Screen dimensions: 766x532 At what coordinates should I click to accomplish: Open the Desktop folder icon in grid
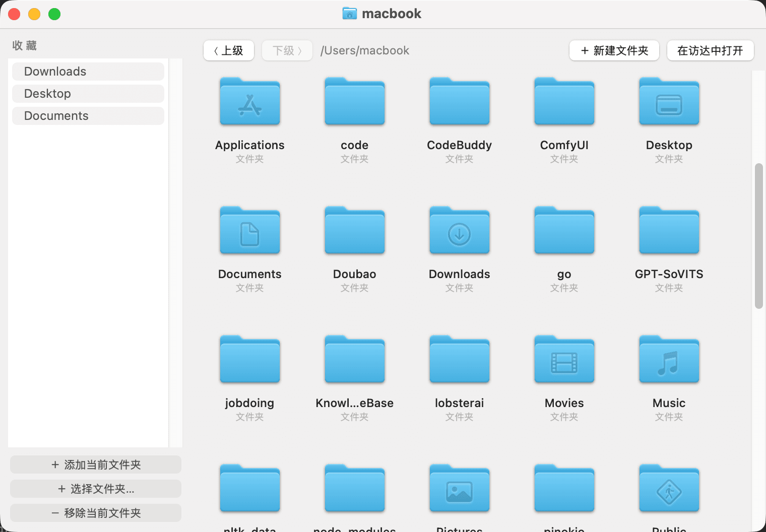[669, 101]
